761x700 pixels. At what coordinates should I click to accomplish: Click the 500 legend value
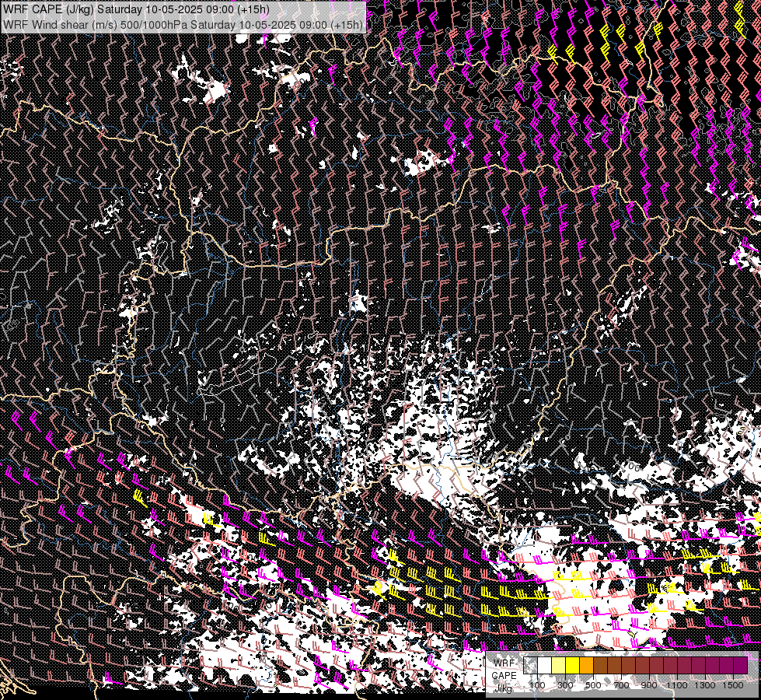(593, 685)
